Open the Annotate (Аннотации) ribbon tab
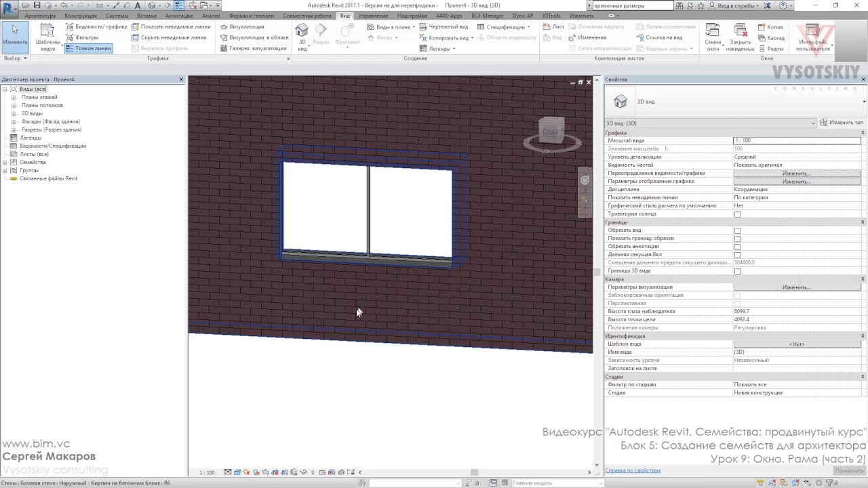The image size is (868, 488). click(x=179, y=16)
